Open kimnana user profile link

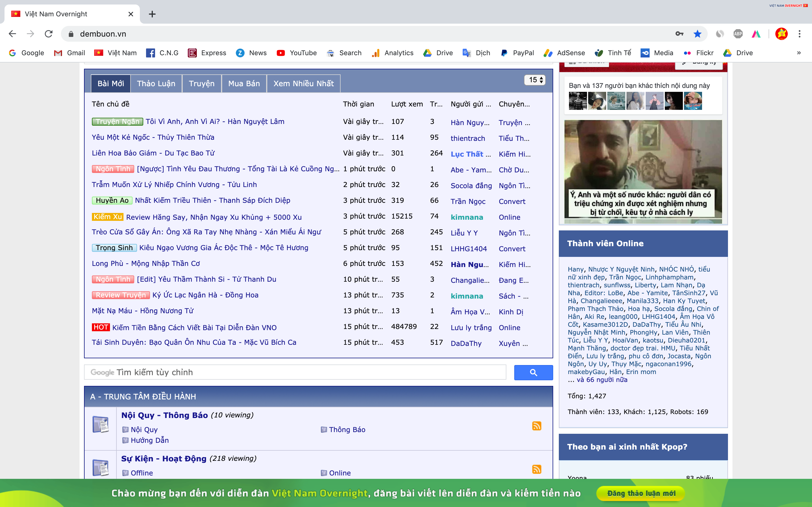(467, 217)
